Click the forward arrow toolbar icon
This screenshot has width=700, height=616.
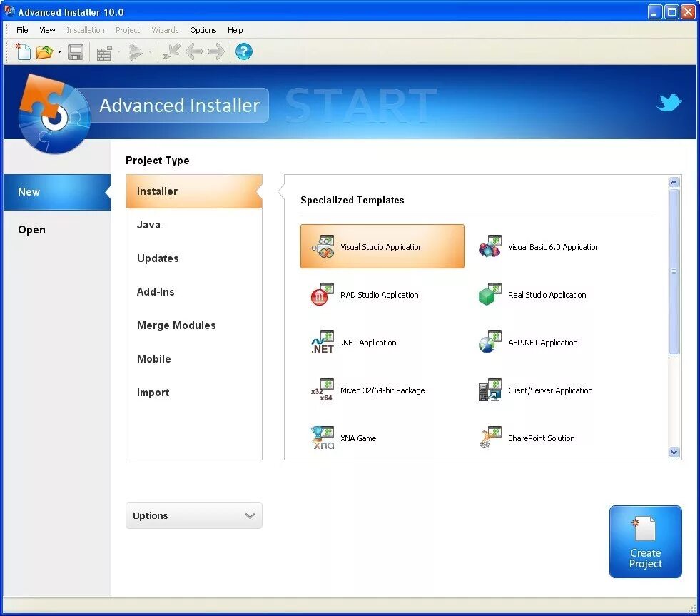pos(216,52)
